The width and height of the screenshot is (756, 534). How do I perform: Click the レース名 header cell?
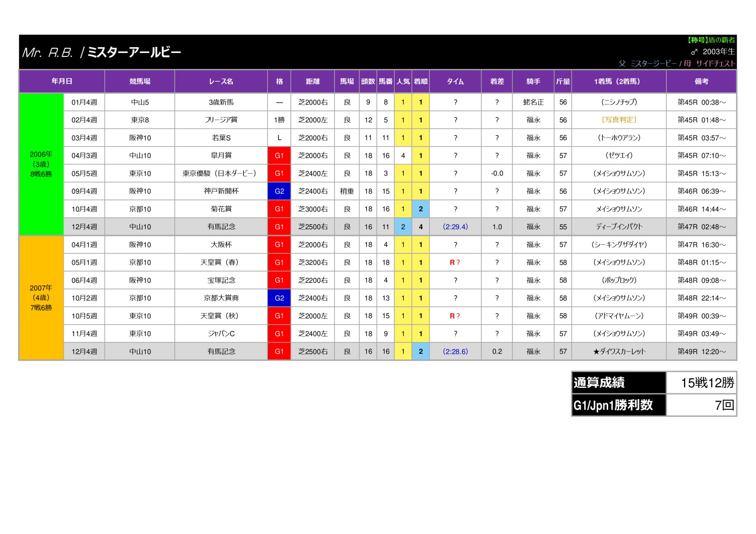click(x=221, y=81)
